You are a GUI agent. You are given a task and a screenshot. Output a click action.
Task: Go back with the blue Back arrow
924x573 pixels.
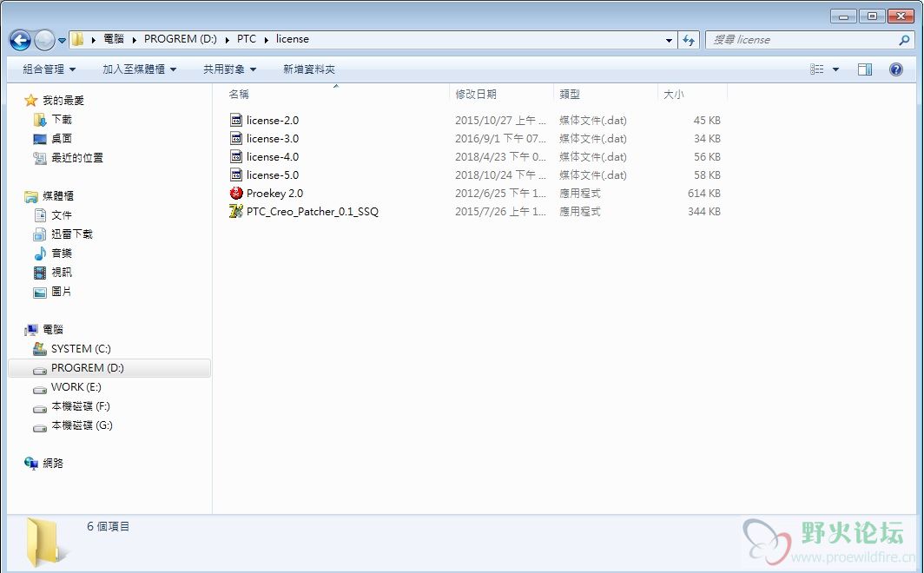click(x=20, y=40)
